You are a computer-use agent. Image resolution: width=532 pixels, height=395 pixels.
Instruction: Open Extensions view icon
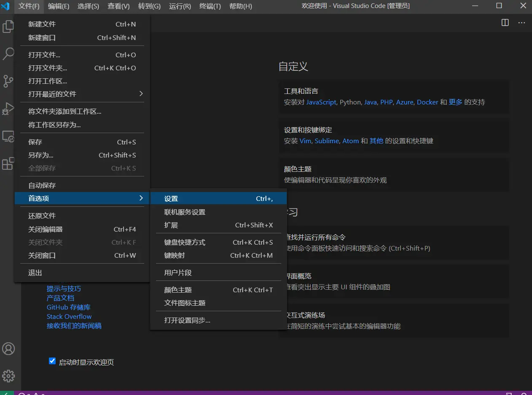coord(8,164)
